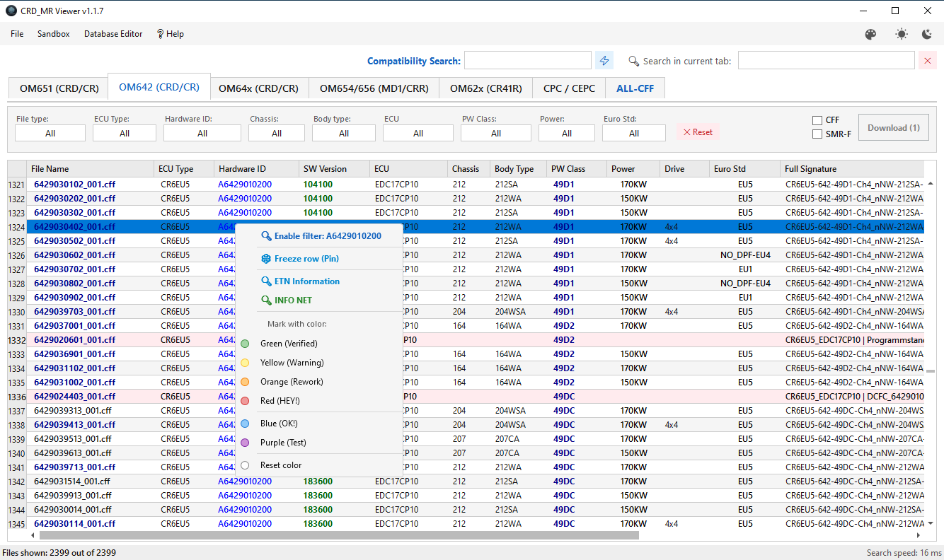Click the Enable filter magnifier icon
This screenshot has width=944, height=560.
(266, 236)
